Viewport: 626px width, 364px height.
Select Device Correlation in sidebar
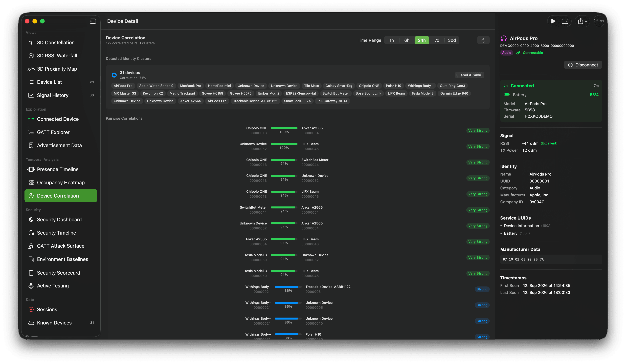point(61,196)
